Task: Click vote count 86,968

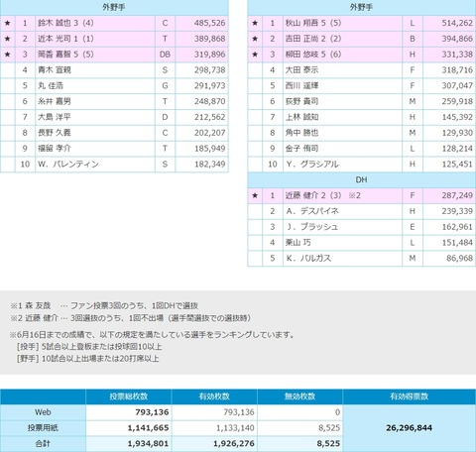Action: [x=459, y=259]
